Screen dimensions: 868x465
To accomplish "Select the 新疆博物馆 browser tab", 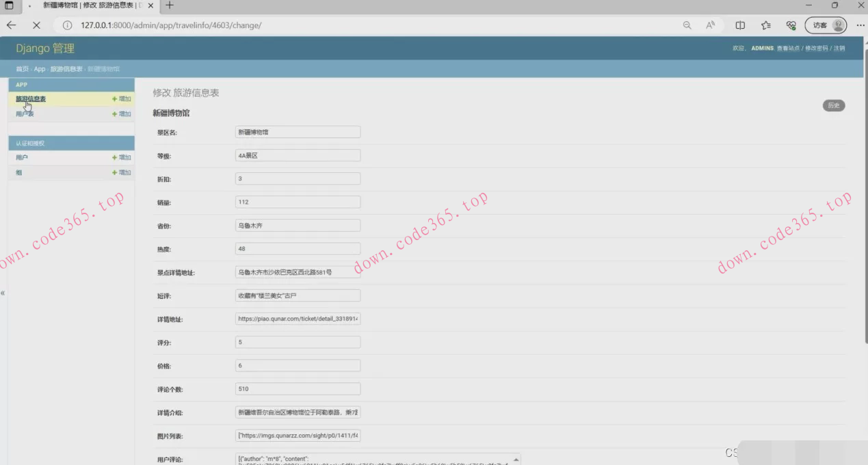I will (92, 5).
